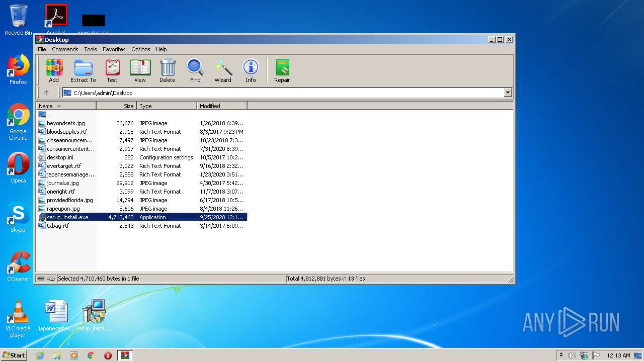644x362 pixels.
Task: Click the drive icon in status bar
Action: pyautogui.click(x=42, y=279)
